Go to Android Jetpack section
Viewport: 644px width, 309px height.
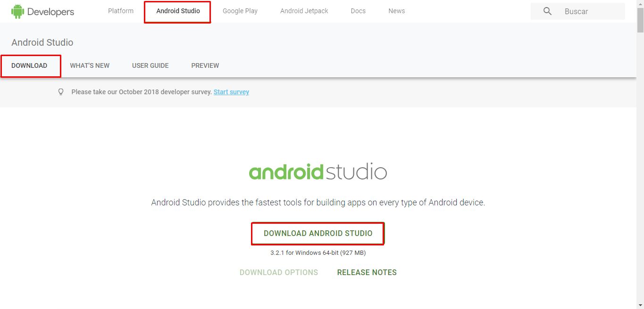(304, 11)
